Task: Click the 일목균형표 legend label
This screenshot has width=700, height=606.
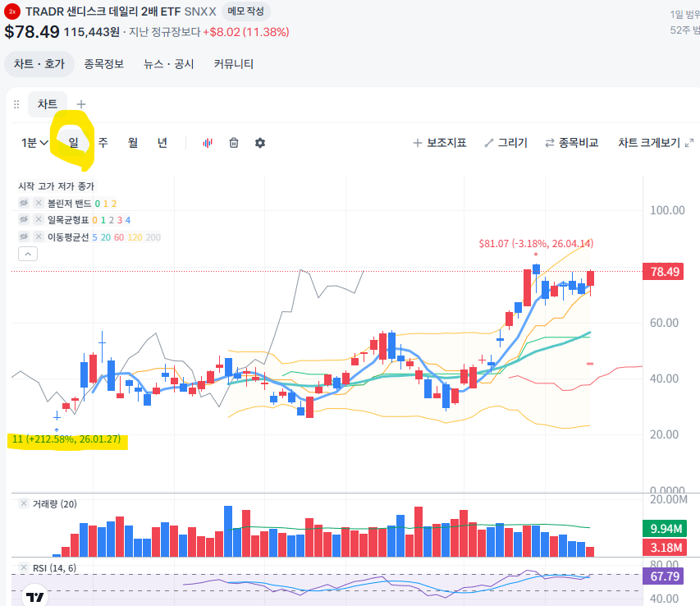Action: (68, 220)
